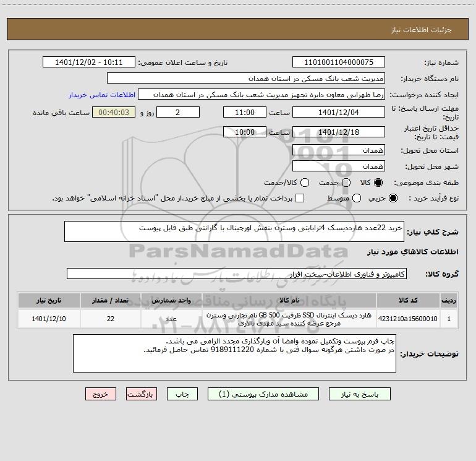Click the اطلاعات کالاهای مورد نیاز heading
The height and width of the screenshot is (461, 476).
412,252
